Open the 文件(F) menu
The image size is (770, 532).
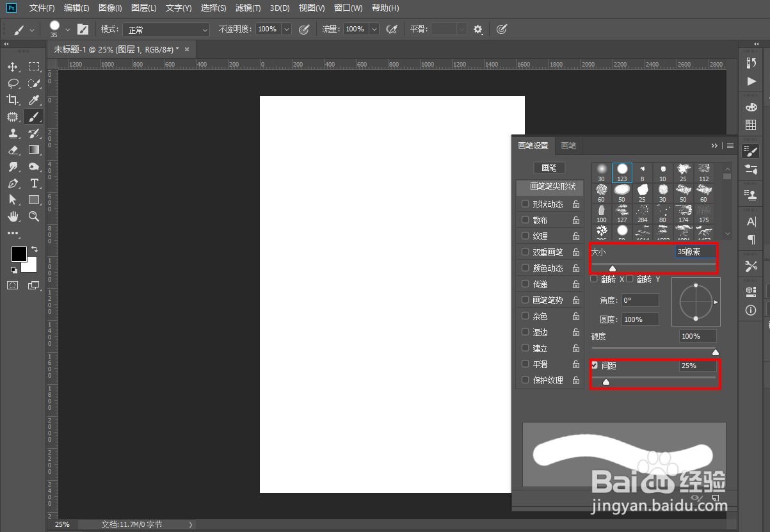(x=42, y=8)
